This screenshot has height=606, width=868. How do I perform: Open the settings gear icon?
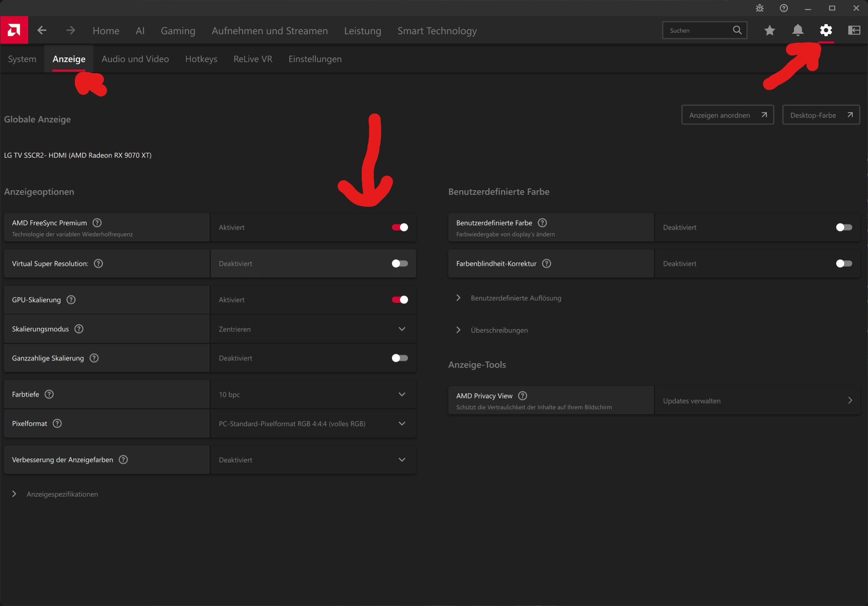tap(826, 31)
